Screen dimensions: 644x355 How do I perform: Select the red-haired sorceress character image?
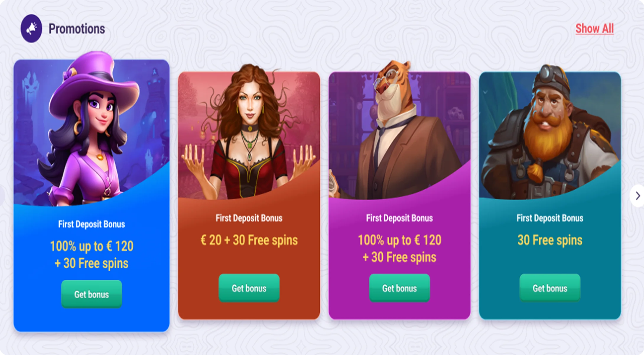tap(249, 131)
